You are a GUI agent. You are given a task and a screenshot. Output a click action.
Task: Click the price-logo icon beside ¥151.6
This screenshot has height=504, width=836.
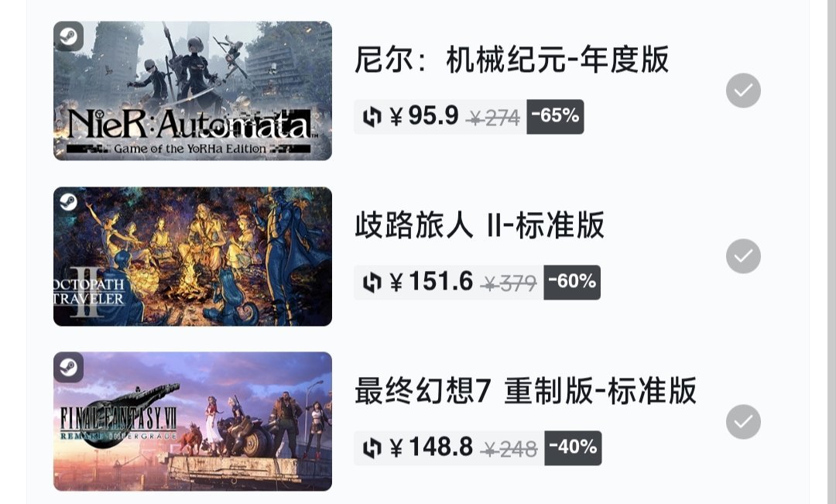372,282
